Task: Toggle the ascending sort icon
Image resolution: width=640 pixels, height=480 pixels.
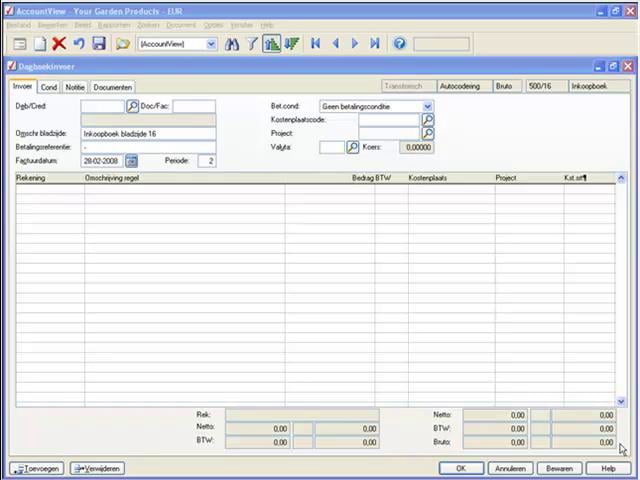Action: click(x=272, y=44)
